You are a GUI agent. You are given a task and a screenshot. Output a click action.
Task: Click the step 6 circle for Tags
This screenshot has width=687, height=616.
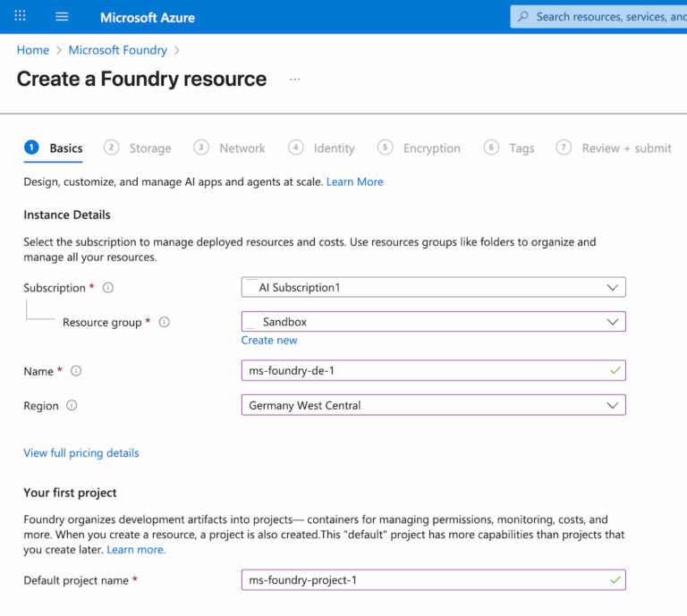(491, 148)
